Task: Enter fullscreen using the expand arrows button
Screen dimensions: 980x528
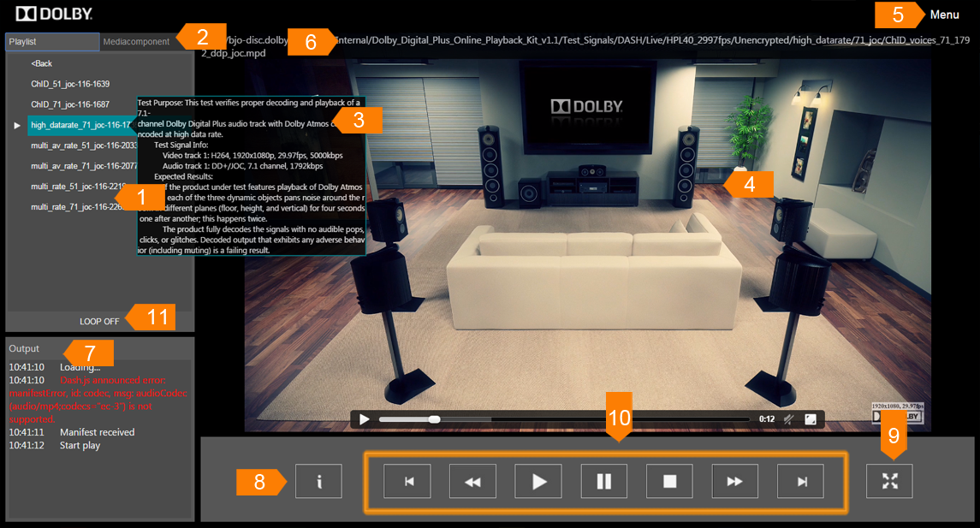Action: click(889, 482)
